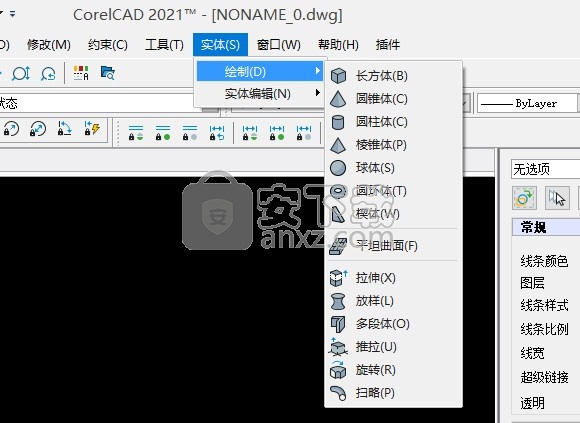This screenshot has width=580, height=423.
Task: Hide all geometric constraints (gray dot)
Action: coord(190,133)
